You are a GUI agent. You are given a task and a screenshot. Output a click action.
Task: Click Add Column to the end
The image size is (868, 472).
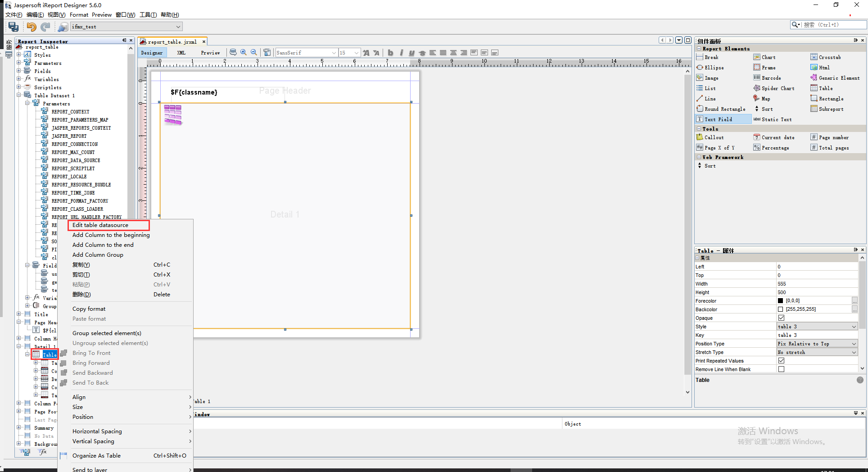coord(103,245)
